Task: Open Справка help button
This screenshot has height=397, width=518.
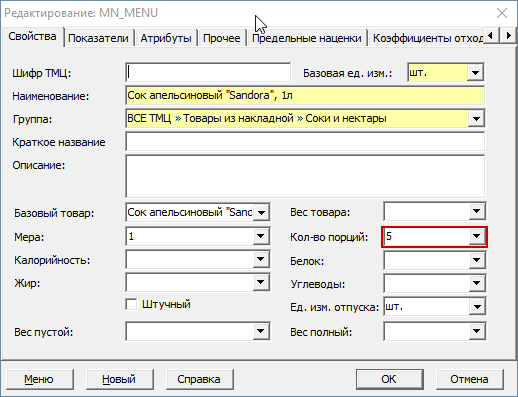Action: tap(199, 379)
